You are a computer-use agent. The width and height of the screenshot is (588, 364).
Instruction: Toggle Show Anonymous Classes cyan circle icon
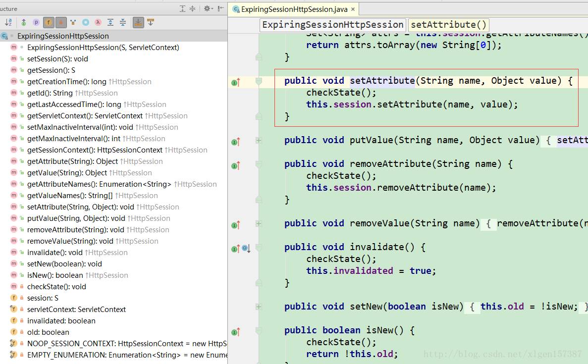click(x=86, y=22)
